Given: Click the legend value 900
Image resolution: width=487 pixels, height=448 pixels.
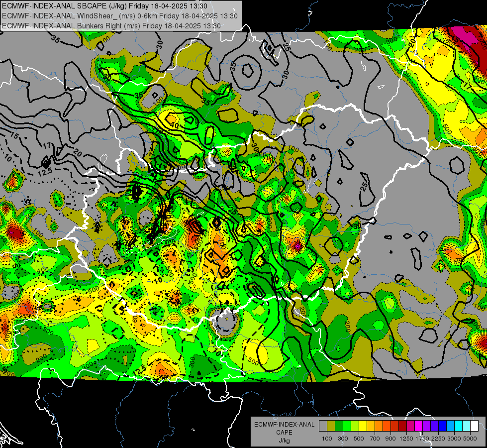Looking at the screenshot, I should [390, 439].
